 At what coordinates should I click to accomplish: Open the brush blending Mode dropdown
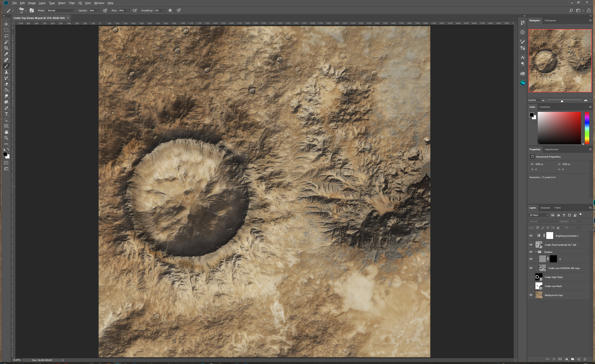coord(61,10)
